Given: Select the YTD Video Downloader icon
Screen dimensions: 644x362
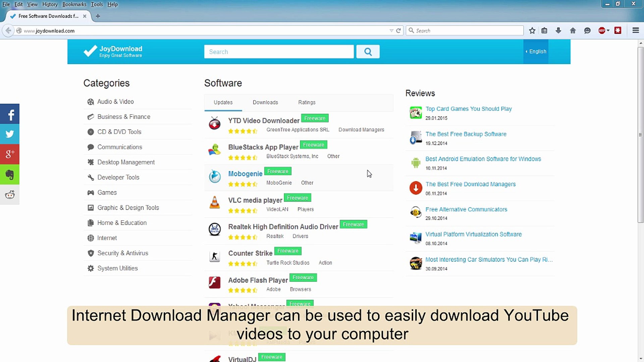Looking at the screenshot, I should point(215,124).
